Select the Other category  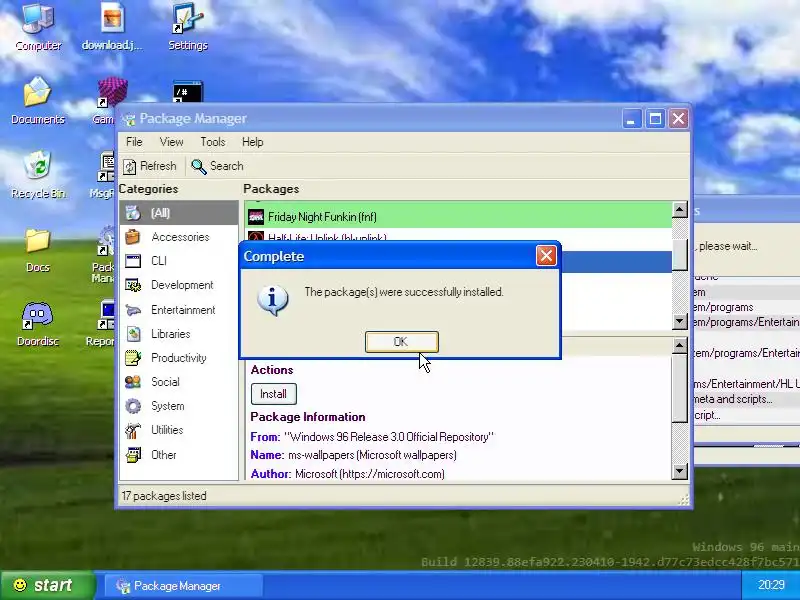[179, 455]
